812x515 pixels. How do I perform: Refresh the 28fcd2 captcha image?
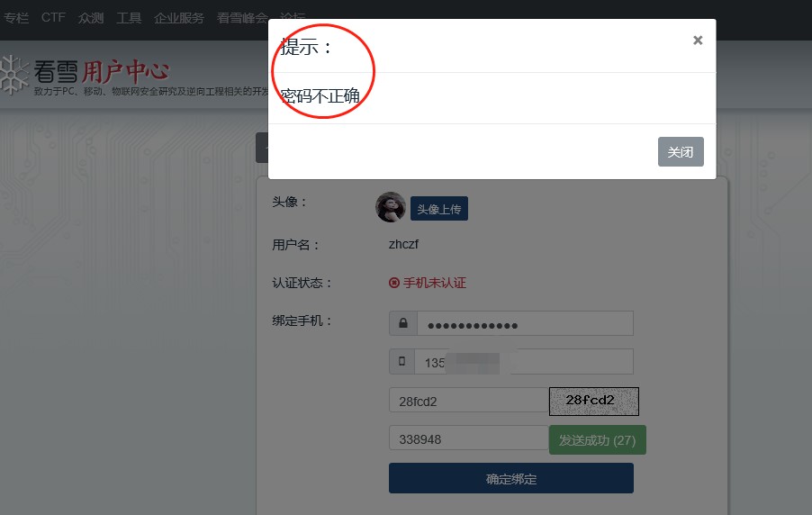(x=594, y=402)
